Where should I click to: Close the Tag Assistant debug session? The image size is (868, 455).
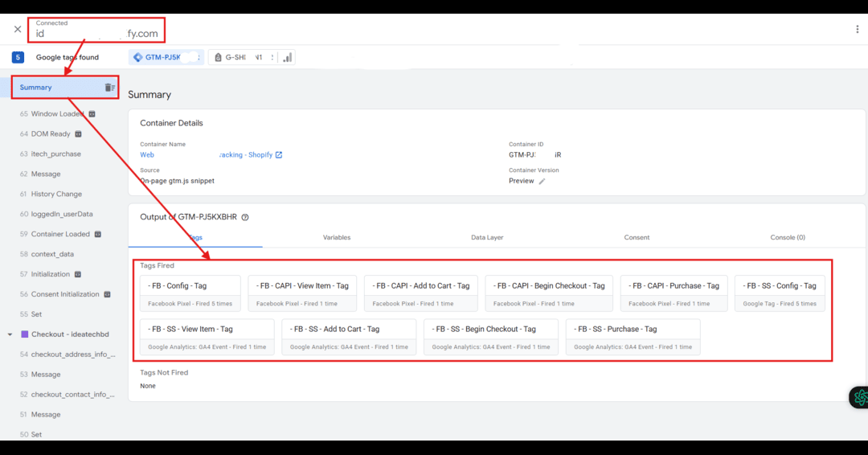[x=18, y=29]
